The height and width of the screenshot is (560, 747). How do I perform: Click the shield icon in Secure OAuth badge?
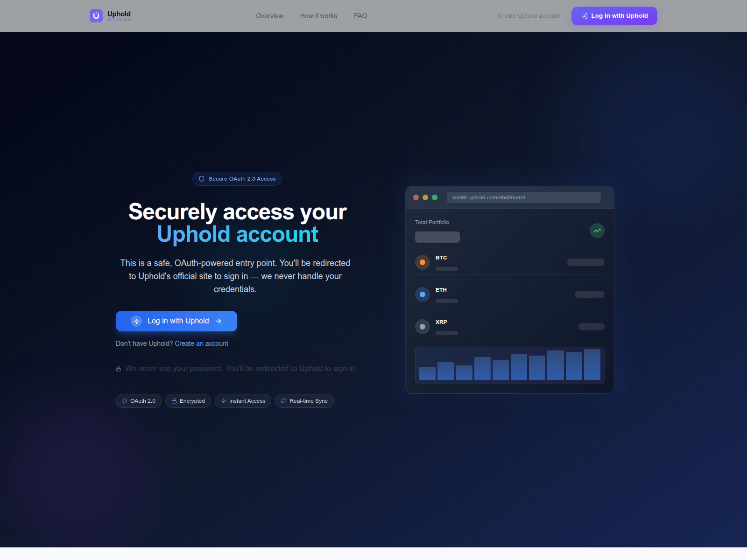point(202,179)
